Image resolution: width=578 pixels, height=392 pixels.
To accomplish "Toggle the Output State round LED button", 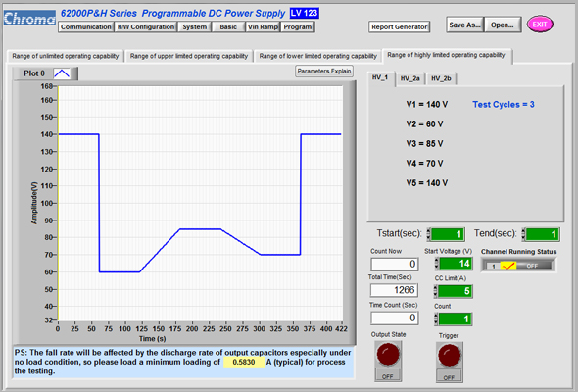I will [388, 355].
